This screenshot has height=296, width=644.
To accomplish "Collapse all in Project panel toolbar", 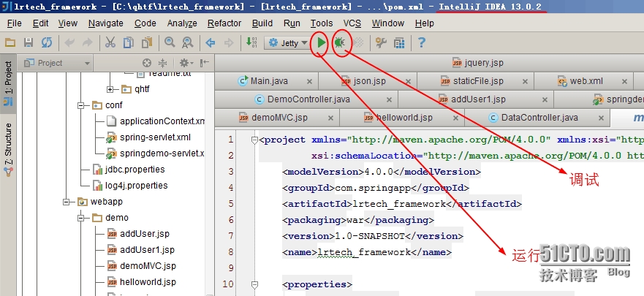I will pyautogui.click(x=162, y=63).
